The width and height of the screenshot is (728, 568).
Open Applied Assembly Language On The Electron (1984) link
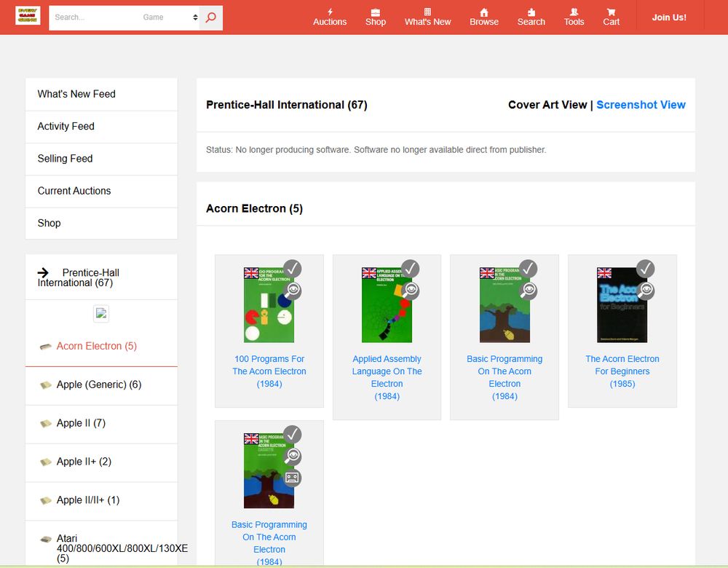387,378
